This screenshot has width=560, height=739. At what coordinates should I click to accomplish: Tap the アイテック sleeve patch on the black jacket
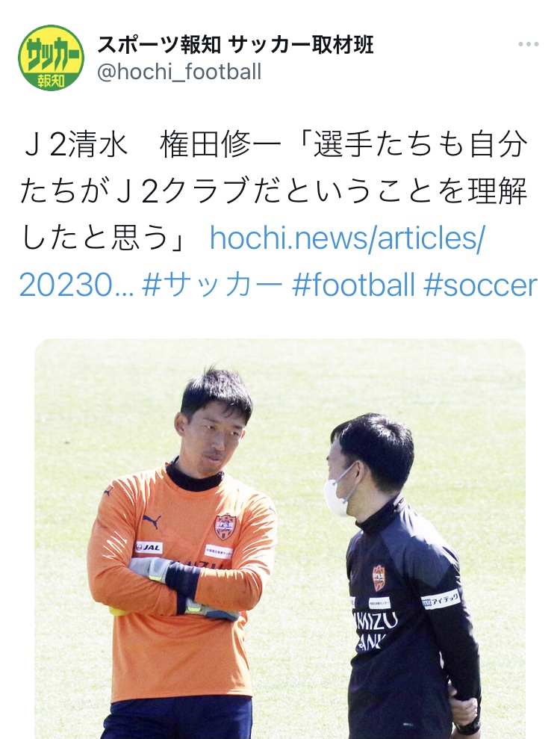pos(441,599)
